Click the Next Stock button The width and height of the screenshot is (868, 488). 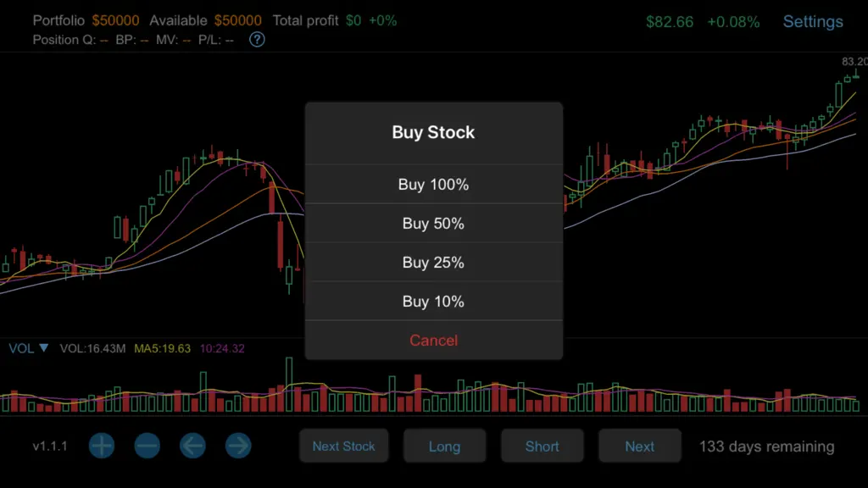click(344, 446)
